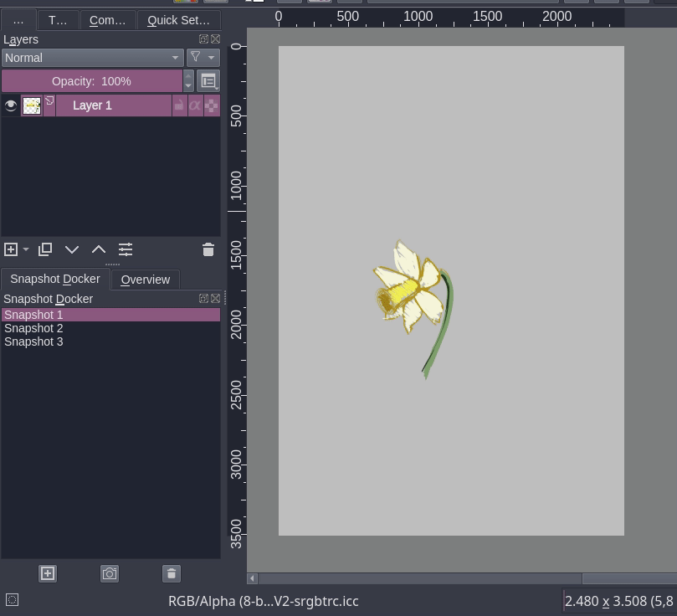Switch to the Overview tab
Image resolution: width=677 pixels, height=616 pixels.
145,280
